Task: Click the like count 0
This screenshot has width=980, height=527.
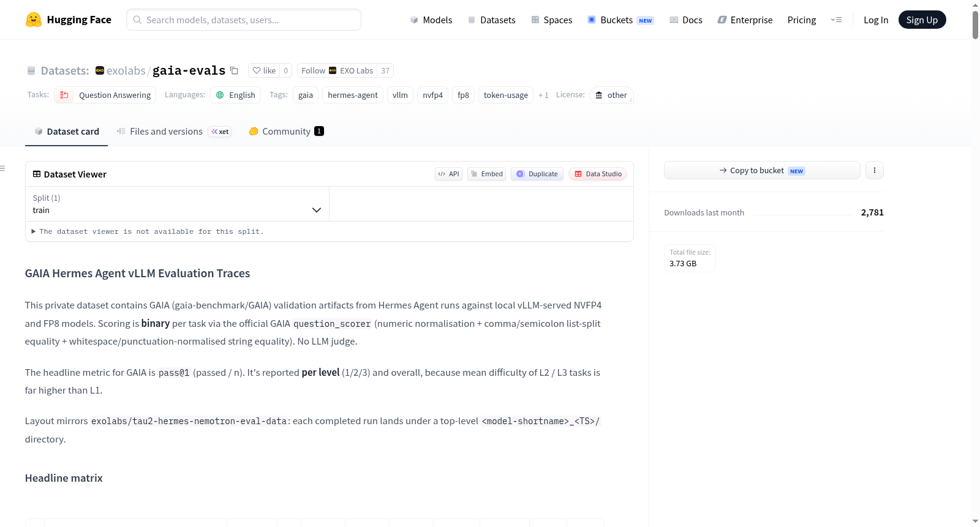Action: click(x=285, y=70)
